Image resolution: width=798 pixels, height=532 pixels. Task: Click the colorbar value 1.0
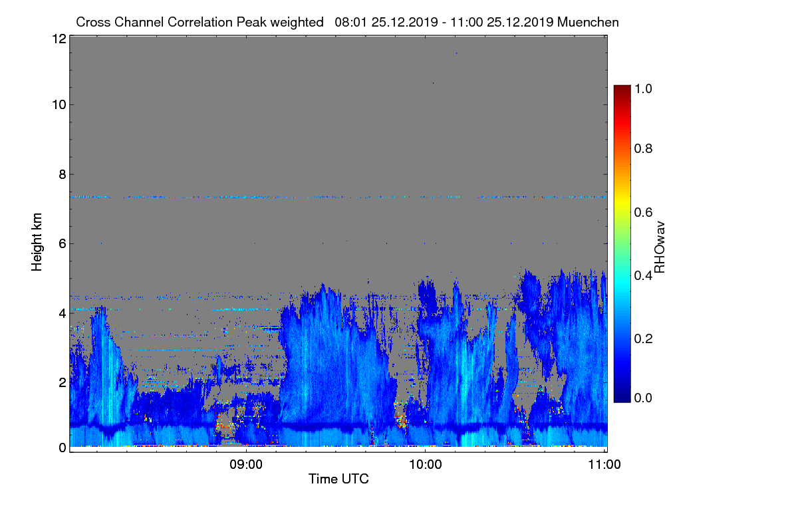click(644, 88)
